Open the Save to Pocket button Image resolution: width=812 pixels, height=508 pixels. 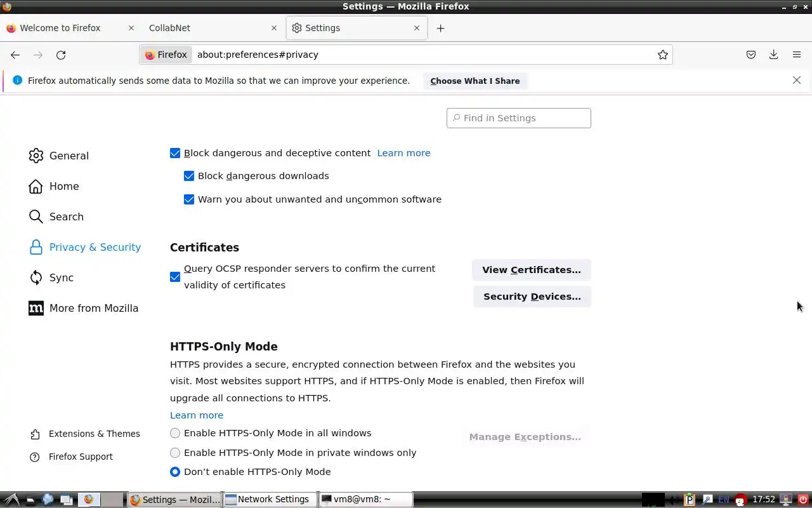(x=751, y=55)
